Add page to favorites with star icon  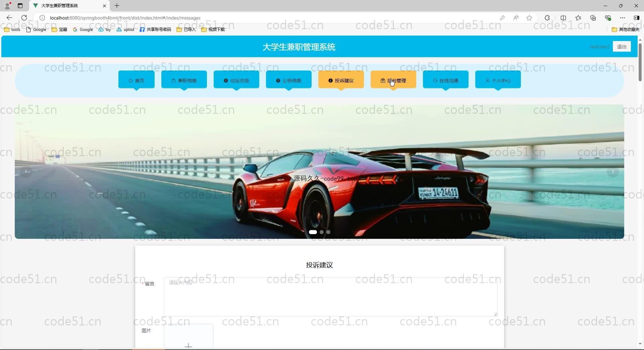coord(529,18)
